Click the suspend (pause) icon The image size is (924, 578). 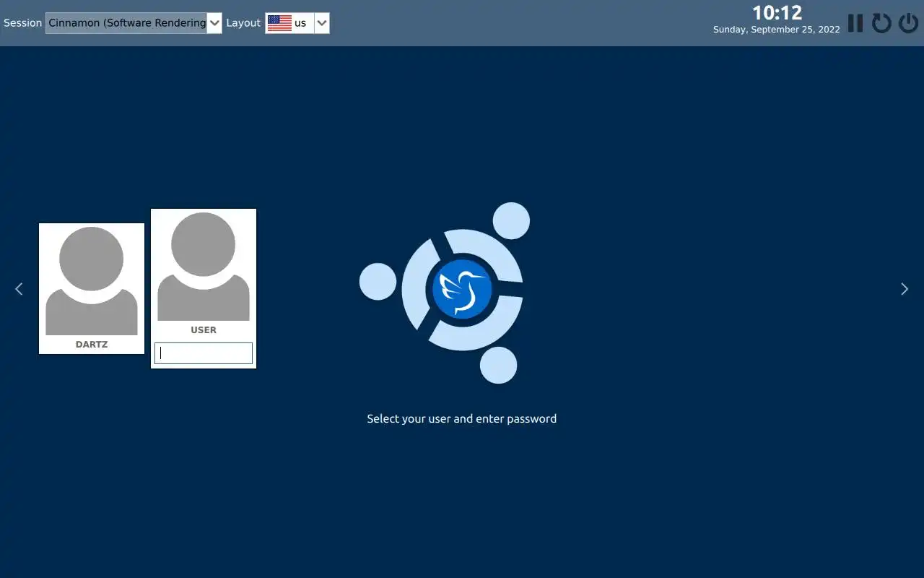(855, 23)
